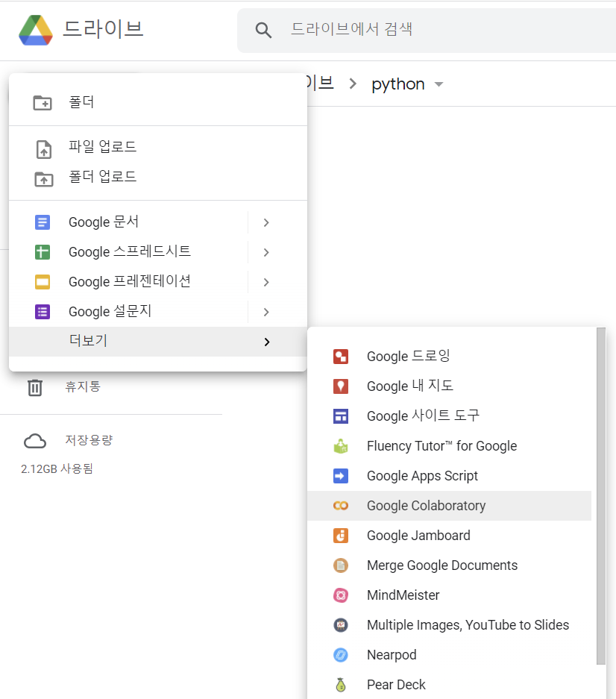
Task: Expand the 더보기 submenu arrow
Action: [266, 342]
